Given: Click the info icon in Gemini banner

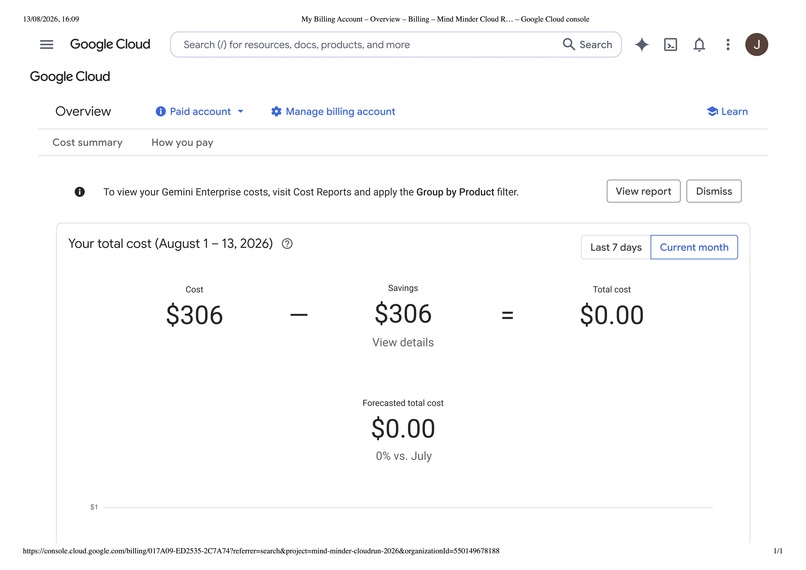Looking at the screenshot, I should click(x=80, y=192).
